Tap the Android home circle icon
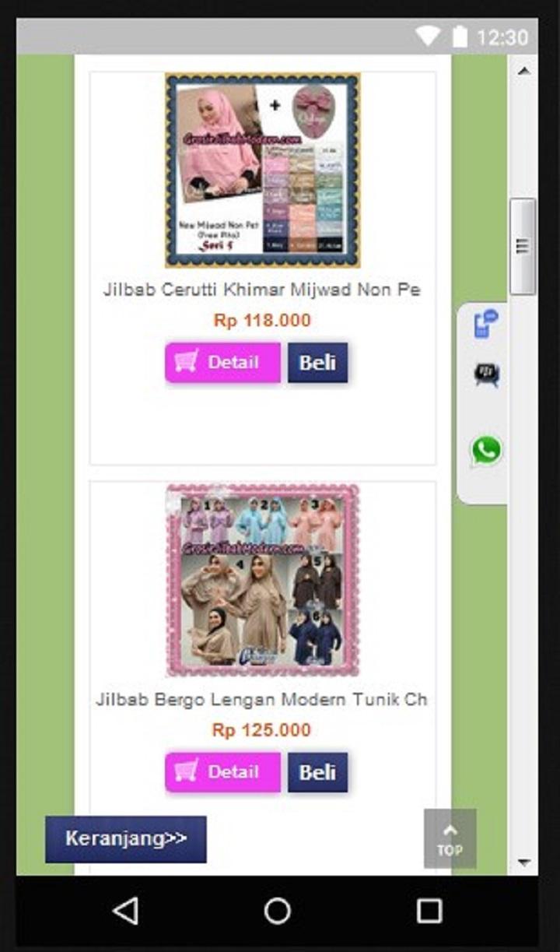 [278, 911]
